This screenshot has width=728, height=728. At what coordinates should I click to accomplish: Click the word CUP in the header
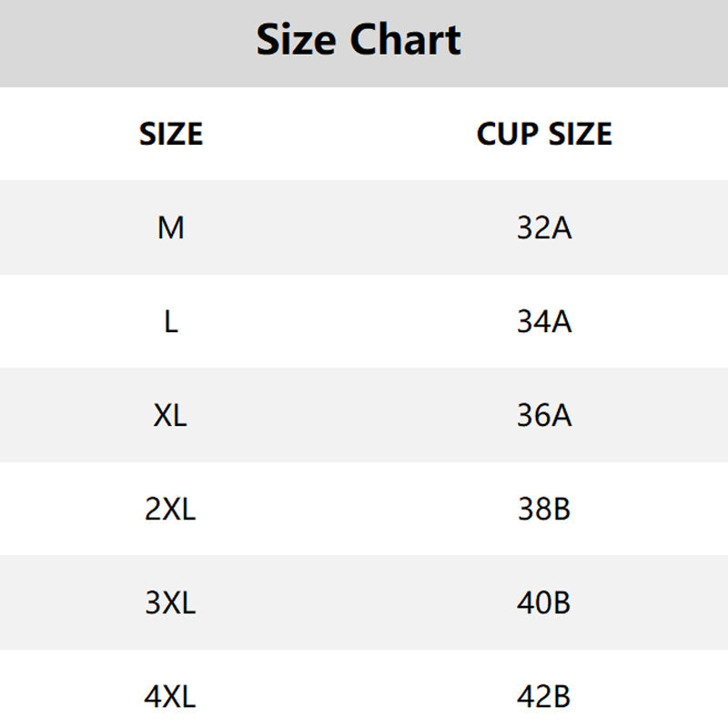click(508, 134)
